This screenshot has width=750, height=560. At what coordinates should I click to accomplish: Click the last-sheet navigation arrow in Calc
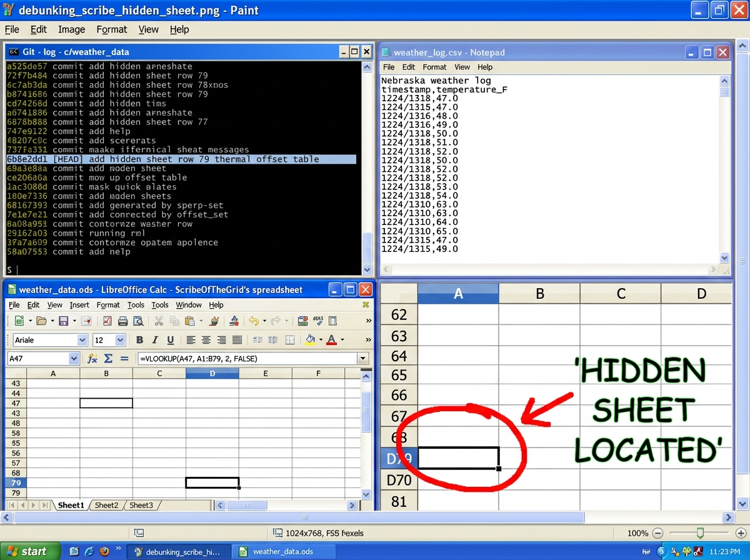point(45,505)
